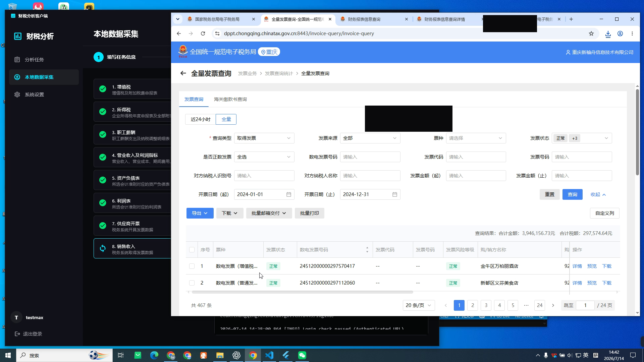Click 重庆 location badge
This screenshot has height=362, width=644.
click(269, 52)
